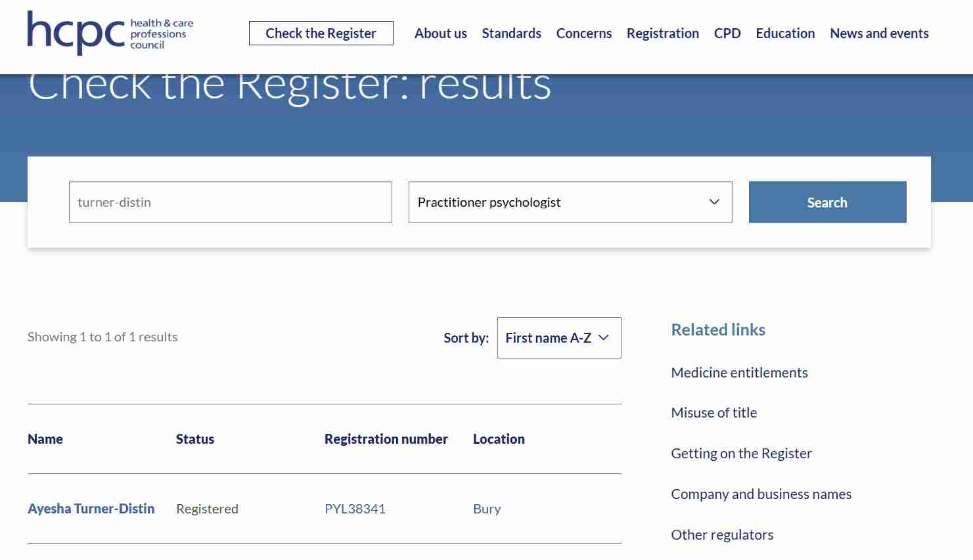Open Company and business names link
Screen dimensions: 973x560
click(x=761, y=494)
